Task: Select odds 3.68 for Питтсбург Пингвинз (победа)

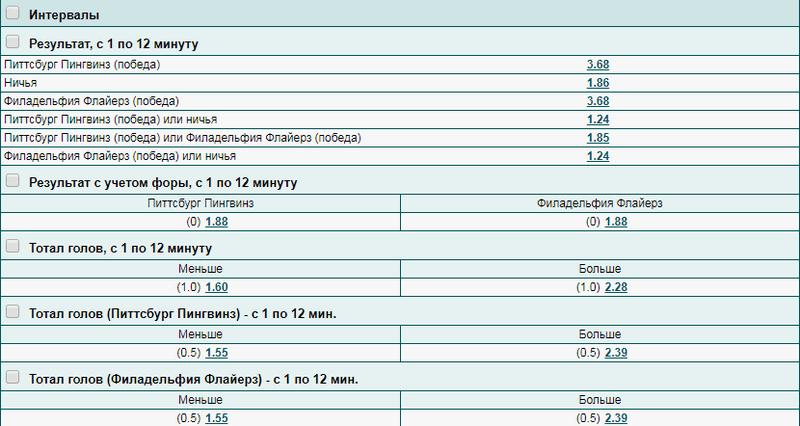Action: pyautogui.click(x=598, y=64)
